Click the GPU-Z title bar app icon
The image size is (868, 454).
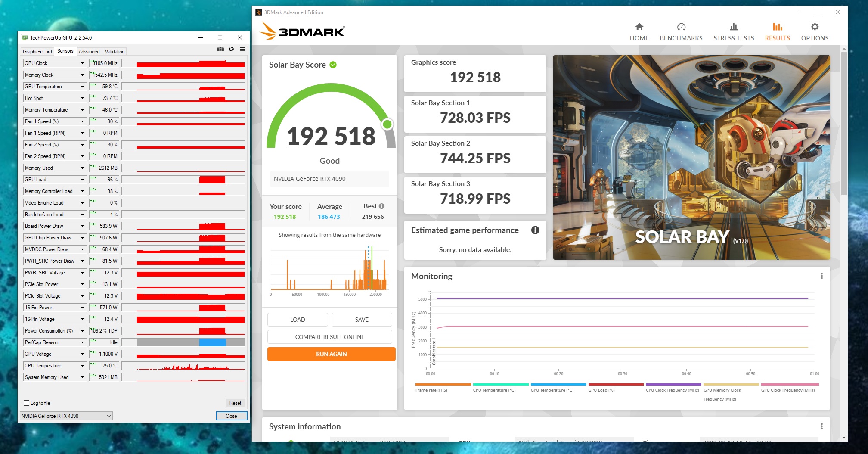click(25, 37)
